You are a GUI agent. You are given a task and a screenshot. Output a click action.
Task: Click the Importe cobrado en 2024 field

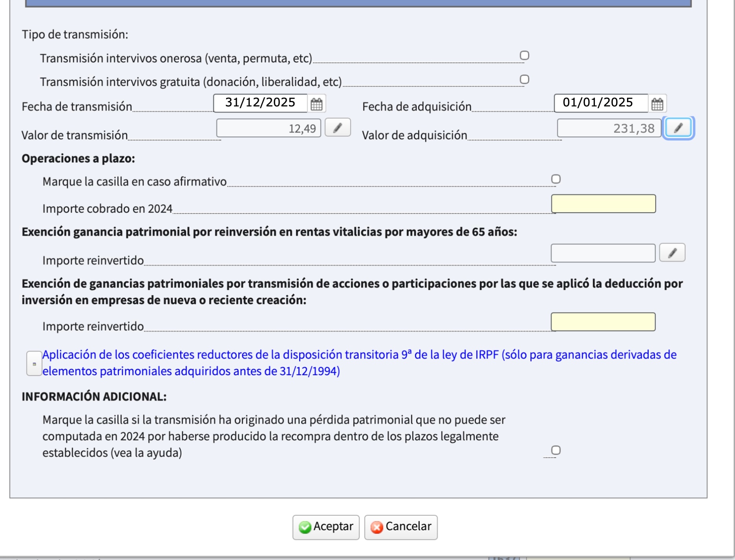pos(604,204)
